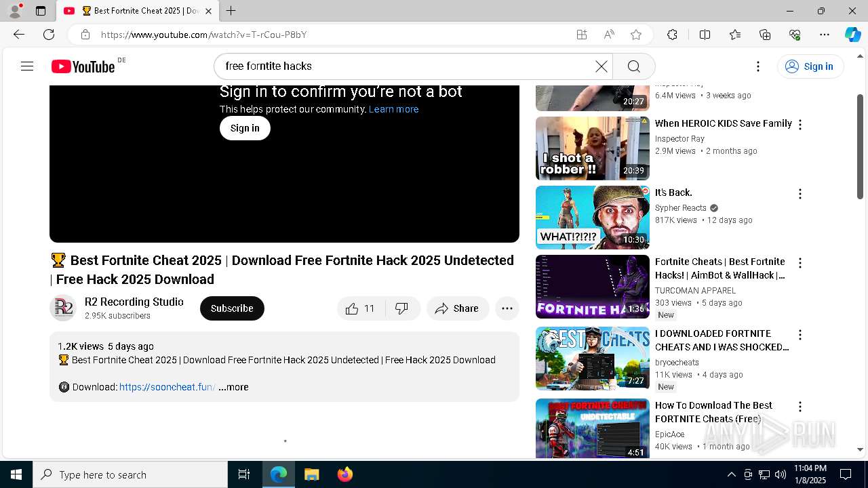Open a new browser tab
This screenshot has height=488, width=868.
[231, 11]
